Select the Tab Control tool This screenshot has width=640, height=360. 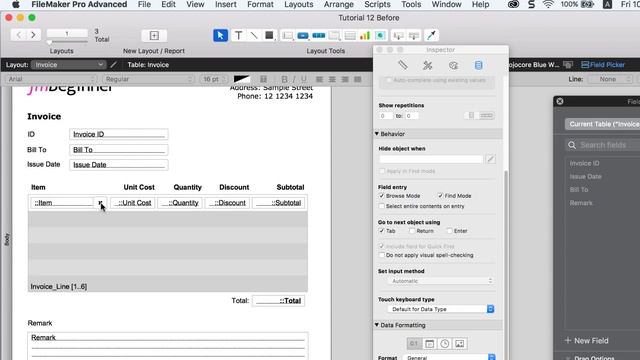tap(334, 36)
